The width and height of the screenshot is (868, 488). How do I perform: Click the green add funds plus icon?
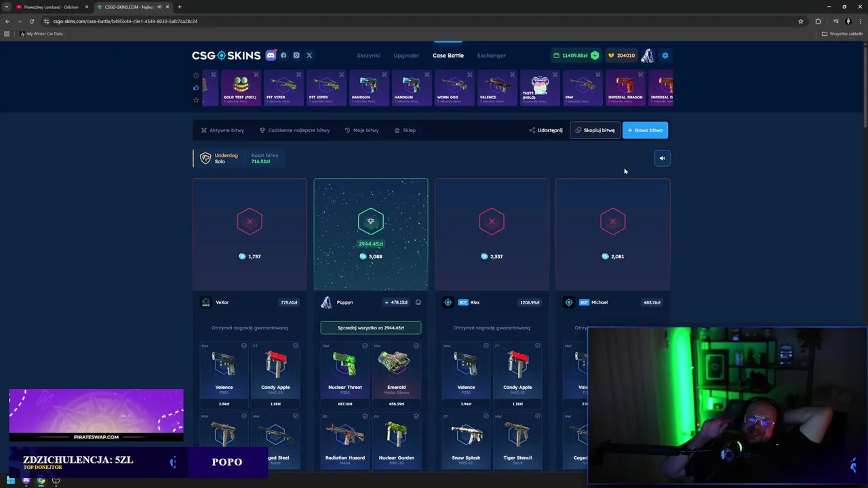pos(595,55)
